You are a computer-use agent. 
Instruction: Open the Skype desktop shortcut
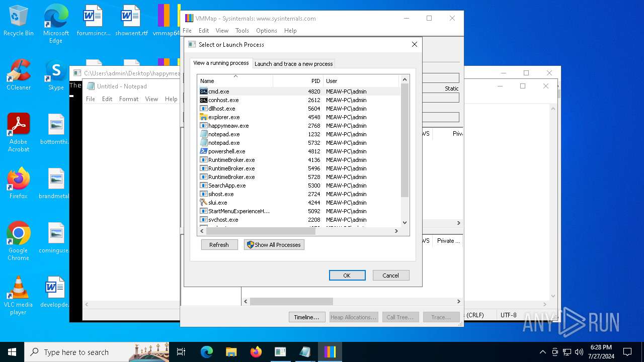click(x=56, y=75)
